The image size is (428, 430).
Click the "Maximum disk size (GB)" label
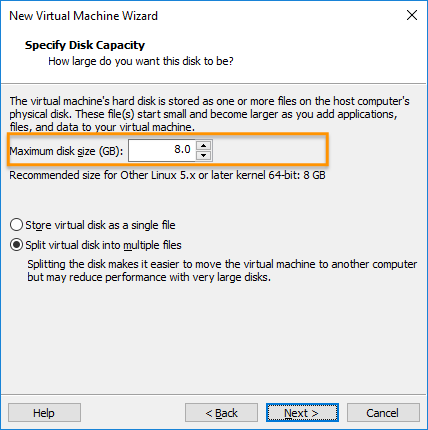pos(66,151)
